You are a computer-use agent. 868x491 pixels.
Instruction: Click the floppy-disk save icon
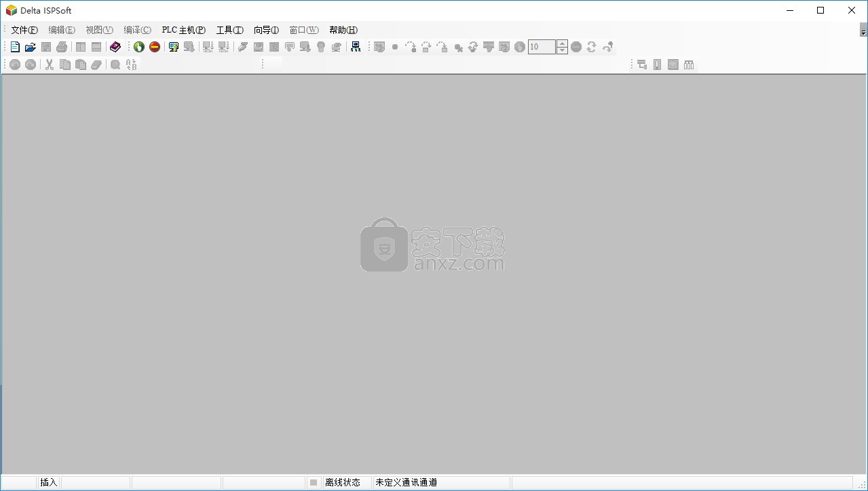click(46, 47)
